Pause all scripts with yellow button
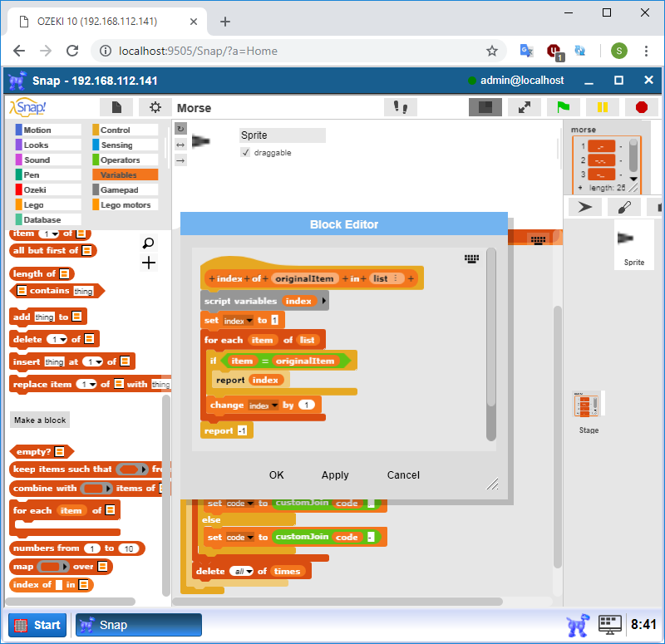 602,107
